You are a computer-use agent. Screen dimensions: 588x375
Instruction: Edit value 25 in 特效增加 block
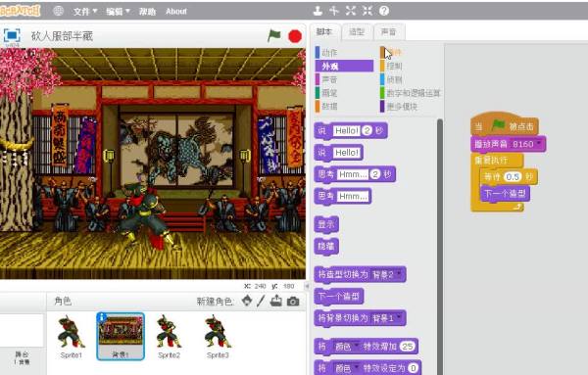tap(408, 347)
